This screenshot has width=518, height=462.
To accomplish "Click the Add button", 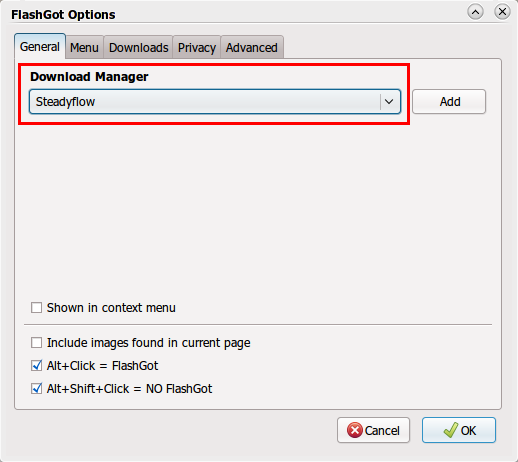I will coord(449,101).
